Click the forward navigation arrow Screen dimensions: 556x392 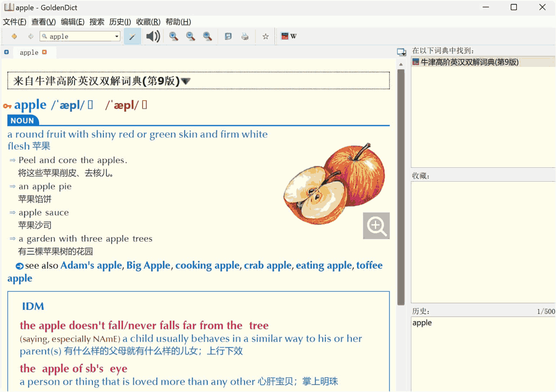pyautogui.click(x=31, y=37)
